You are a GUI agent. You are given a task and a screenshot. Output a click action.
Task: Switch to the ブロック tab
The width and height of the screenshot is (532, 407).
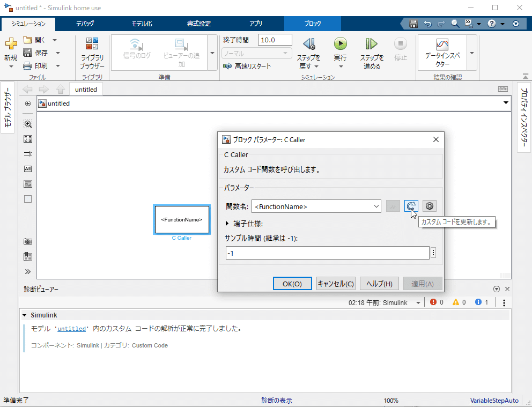click(x=313, y=24)
